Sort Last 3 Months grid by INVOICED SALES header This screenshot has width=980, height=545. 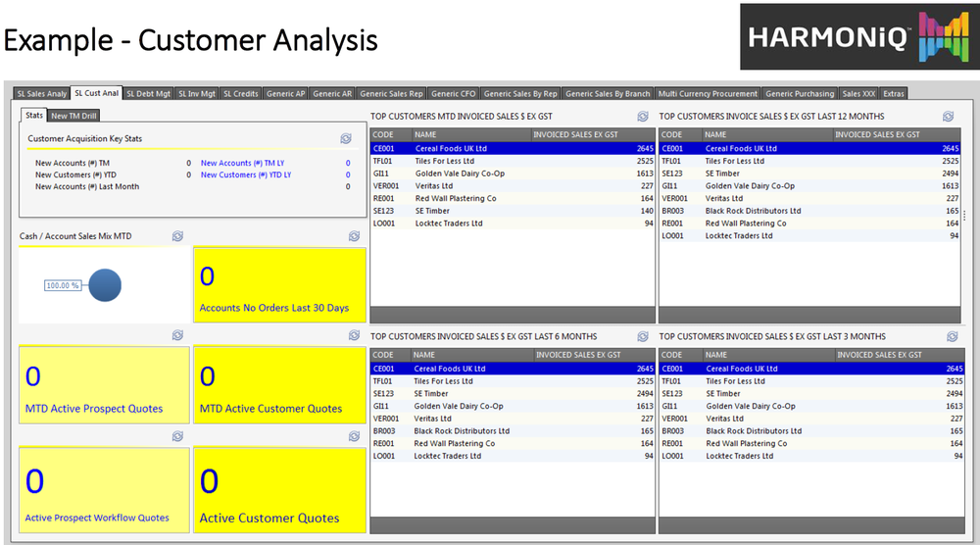tap(900, 355)
